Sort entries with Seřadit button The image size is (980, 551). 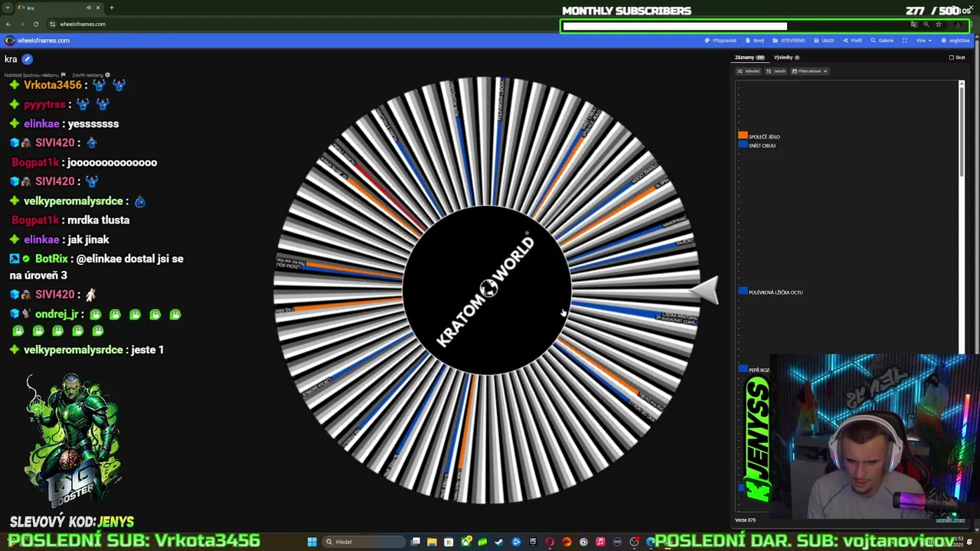[x=776, y=71]
